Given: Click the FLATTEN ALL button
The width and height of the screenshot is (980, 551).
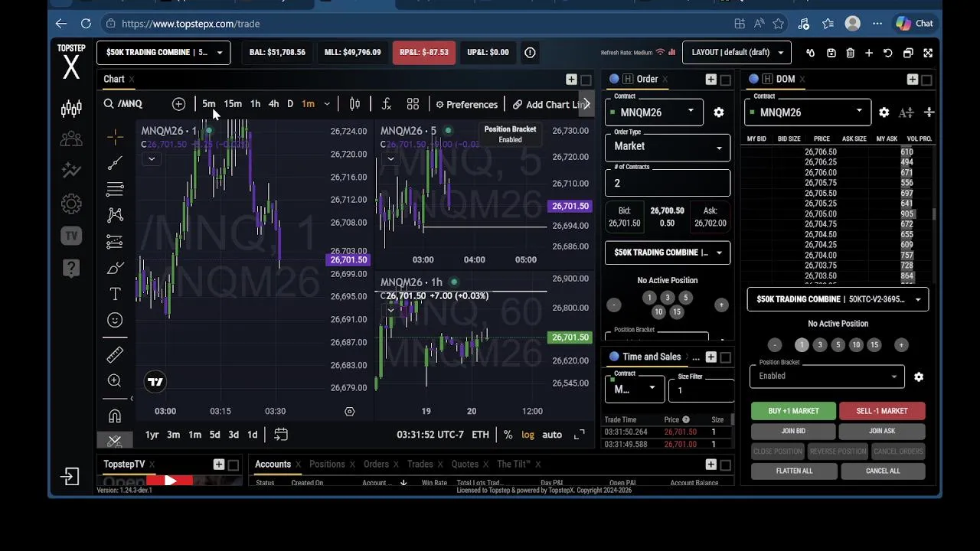Looking at the screenshot, I should pos(794,471).
